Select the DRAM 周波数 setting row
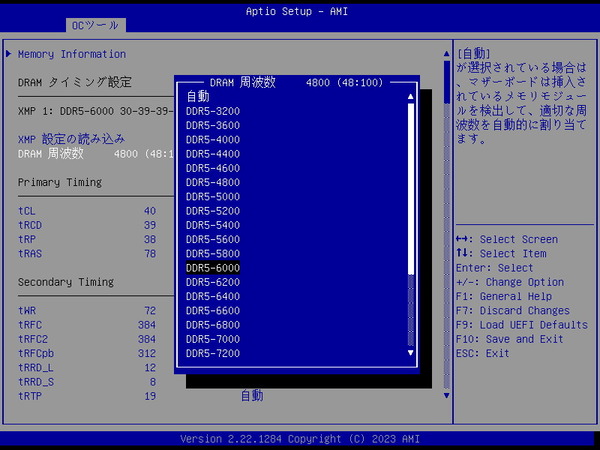This screenshot has width=600, height=450. (x=96, y=154)
